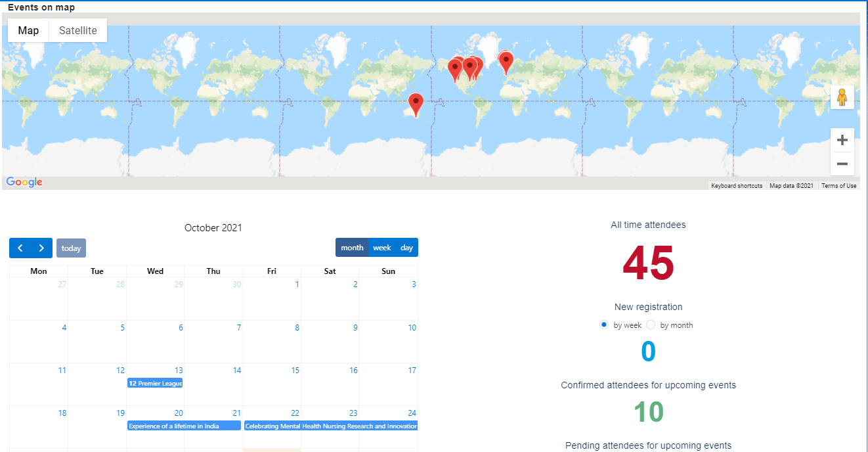Click the rightmost map pin over Asia
Viewport: 868px width, 452px height.
pos(506,62)
